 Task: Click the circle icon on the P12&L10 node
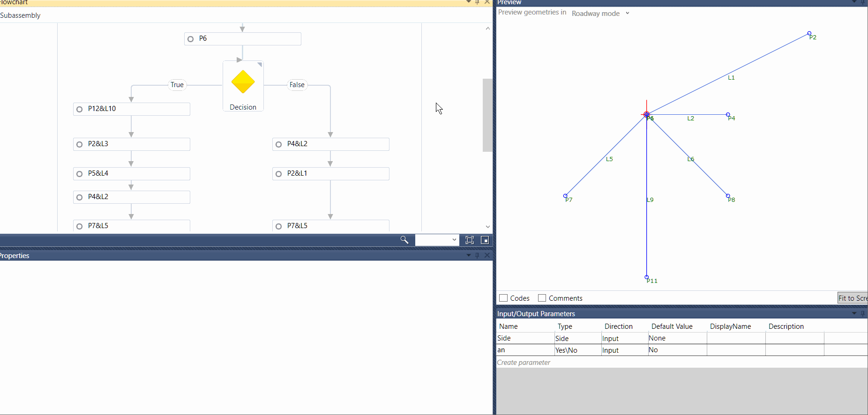click(x=79, y=109)
